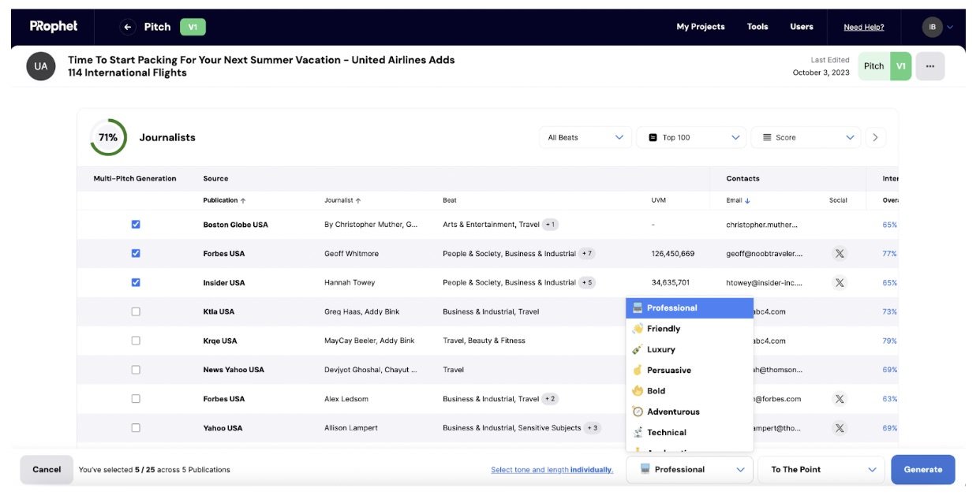The image size is (980, 503).
Task: Click the 79% score for Krqe USA
Action: tap(890, 341)
